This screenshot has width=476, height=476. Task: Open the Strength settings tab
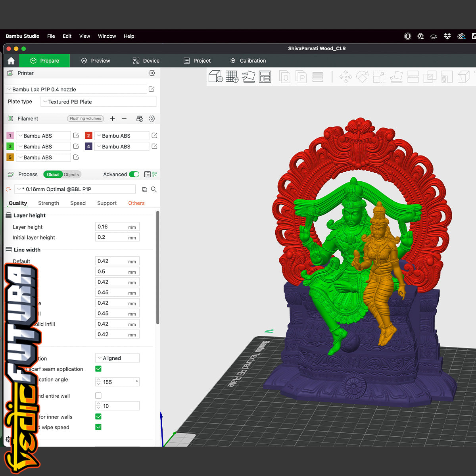pyautogui.click(x=48, y=203)
